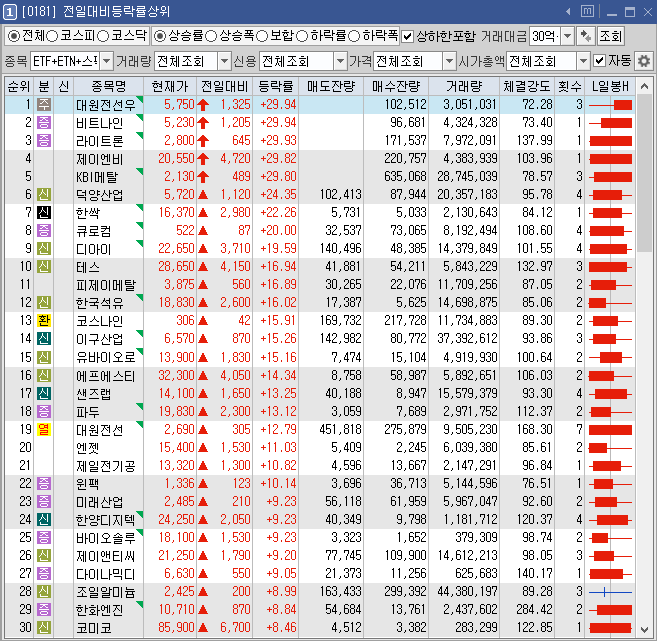This screenshot has width=657, height=641.
Task: Select the 상승률 radio button
Action: tap(160, 36)
